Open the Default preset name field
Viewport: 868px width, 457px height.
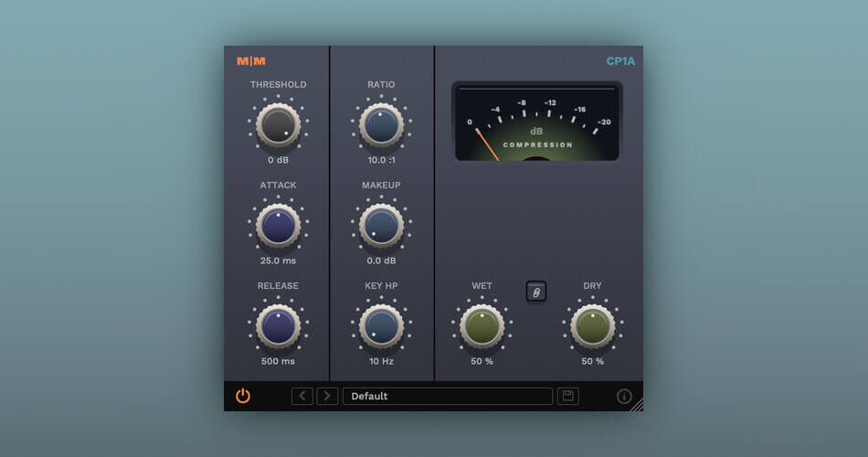448,396
